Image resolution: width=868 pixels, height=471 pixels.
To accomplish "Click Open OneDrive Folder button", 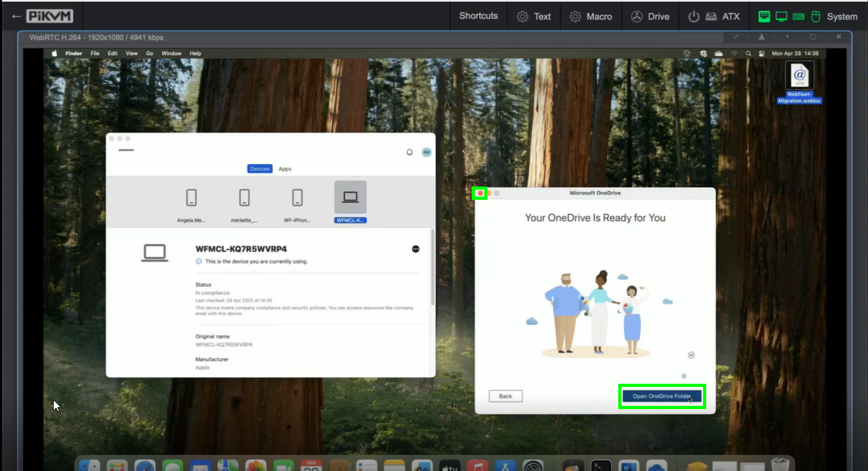I will click(x=662, y=396).
